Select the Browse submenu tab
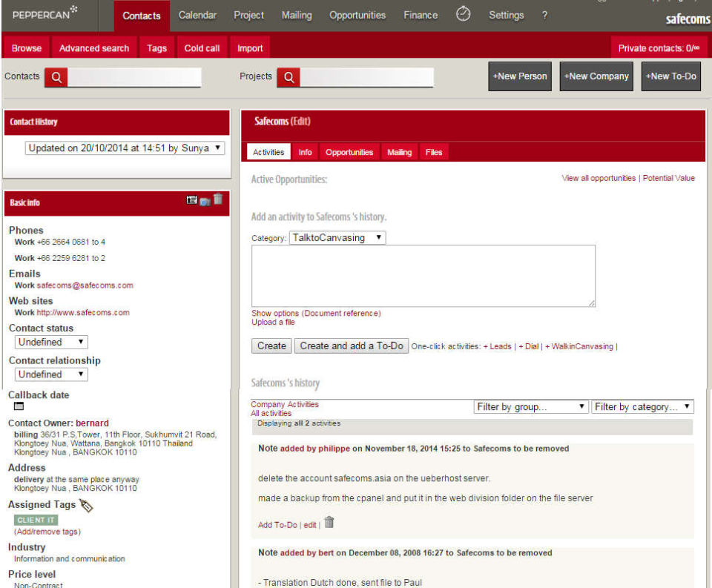712x588 pixels. click(x=27, y=47)
